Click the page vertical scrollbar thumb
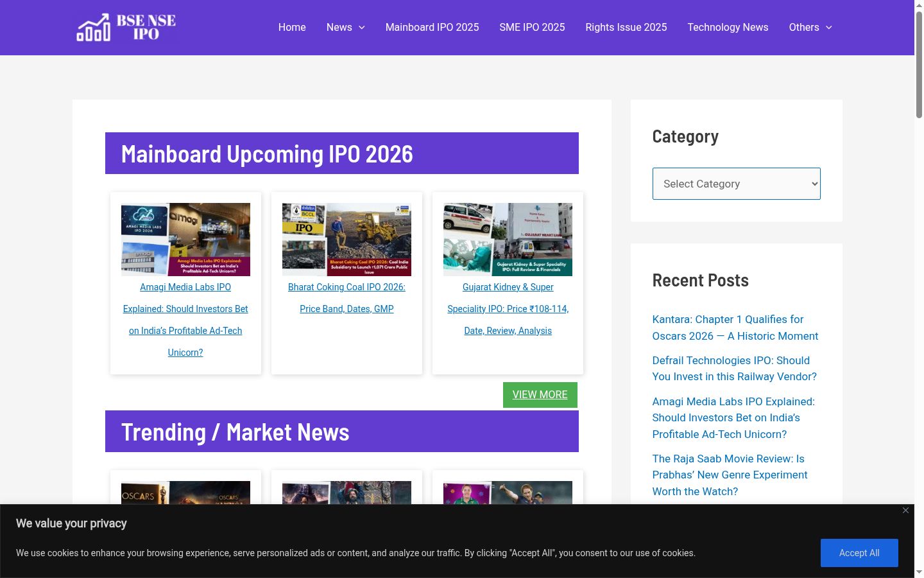Screen dimensions: 924x578 (919, 64)
